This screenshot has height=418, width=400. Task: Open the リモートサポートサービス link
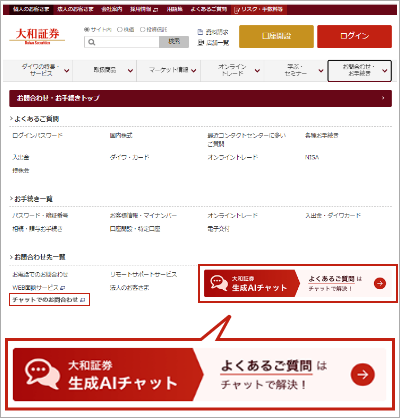[x=143, y=274]
